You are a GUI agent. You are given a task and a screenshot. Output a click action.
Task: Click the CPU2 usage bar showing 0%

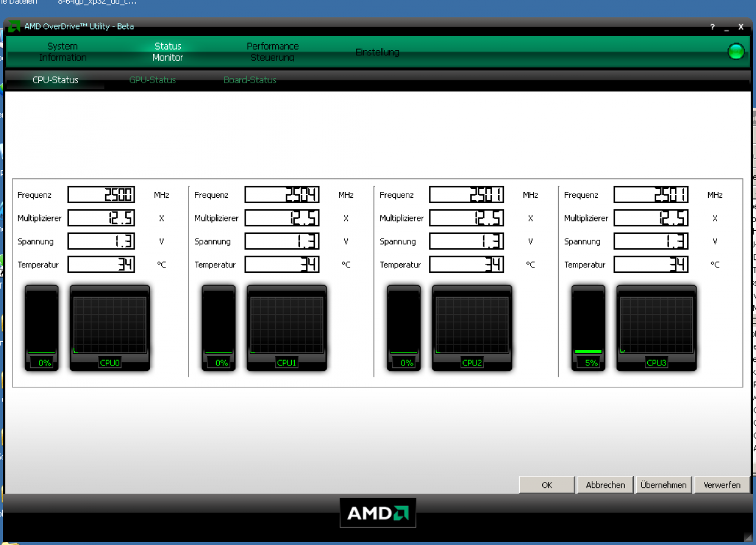pyautogui.click(x=404, y=328)
